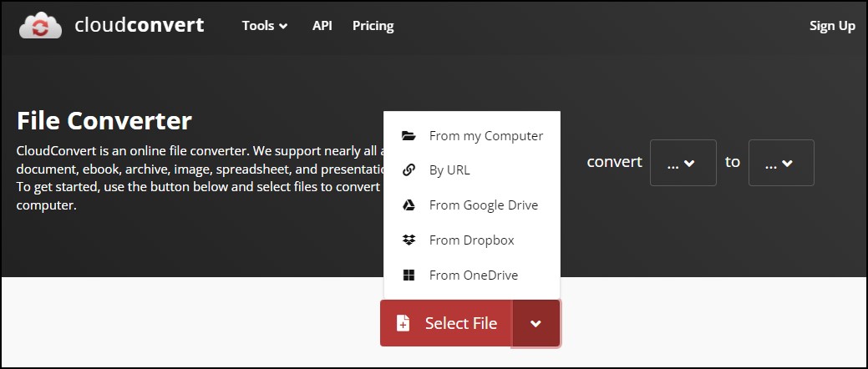Image resolution: width=868 pixels, height=369 pixels.
Task: Click the Sign Up link
Action: [832, 26]
